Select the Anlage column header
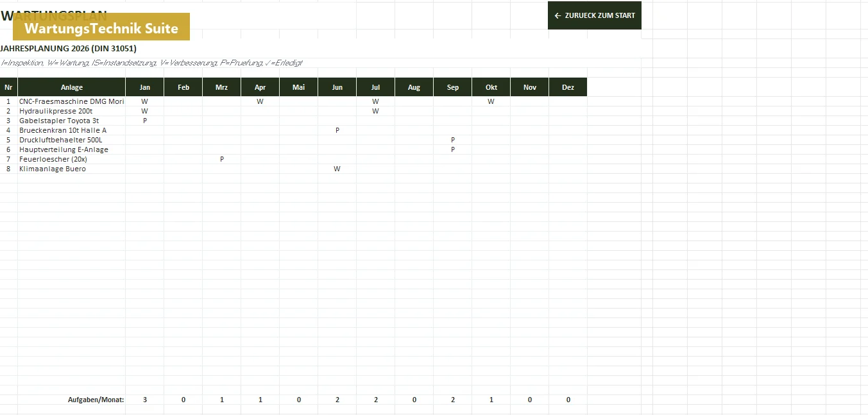868x415 pixels. point(72,87)
